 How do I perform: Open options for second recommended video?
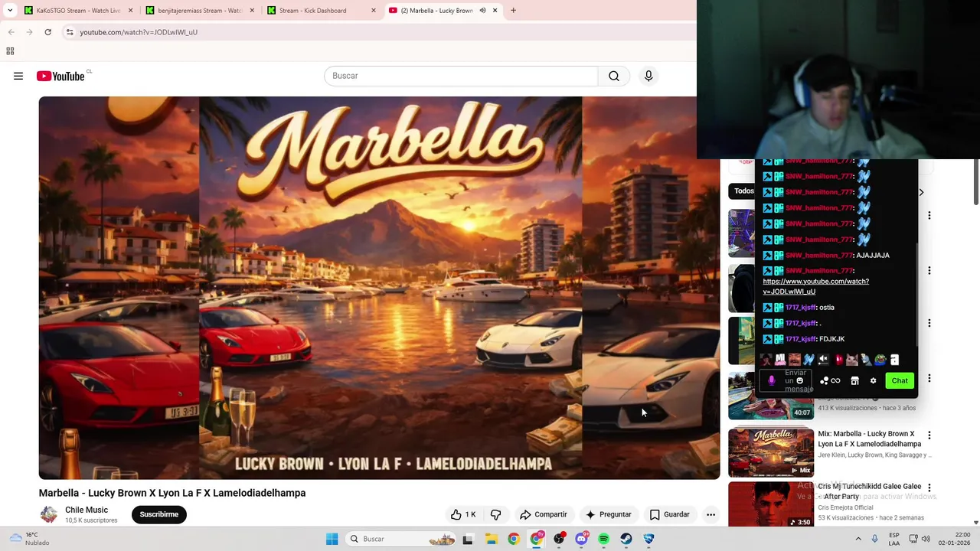pyautogui.click(x=929, y=271)
